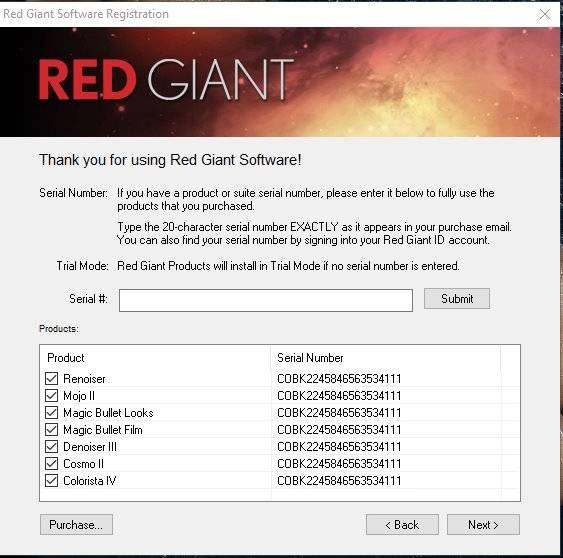
Task: Select the Magic Bullet Looks product name
Action: [x=108, y=413]
